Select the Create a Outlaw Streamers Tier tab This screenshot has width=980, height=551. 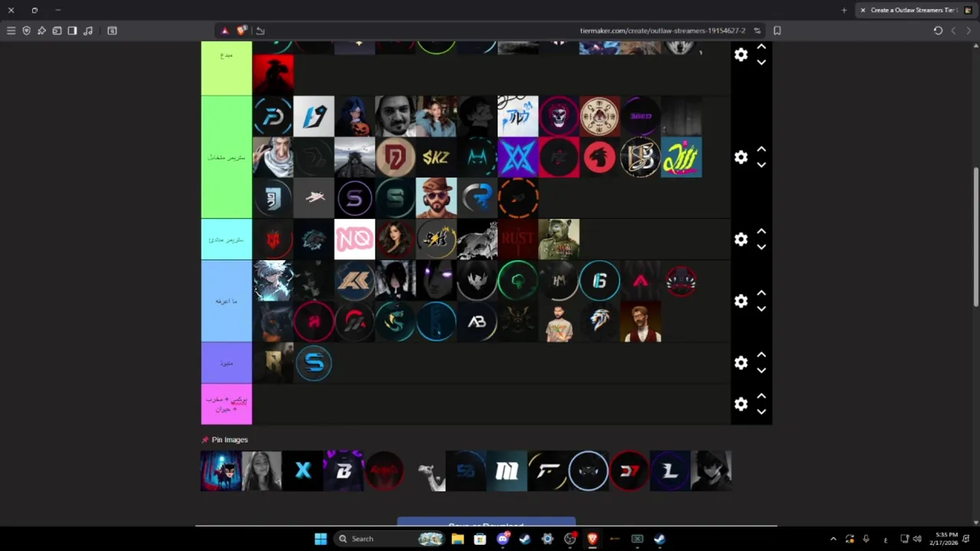click(x=915, y=10)
